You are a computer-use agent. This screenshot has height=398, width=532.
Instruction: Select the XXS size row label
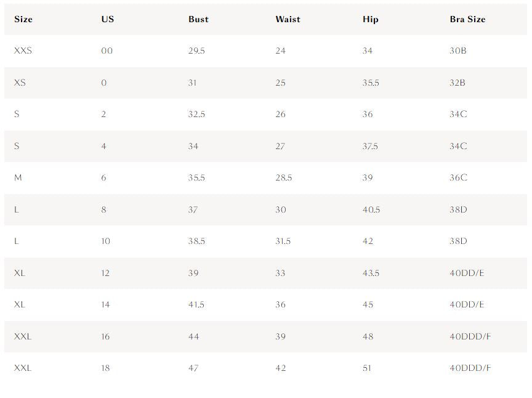click(x=23, y=51)
